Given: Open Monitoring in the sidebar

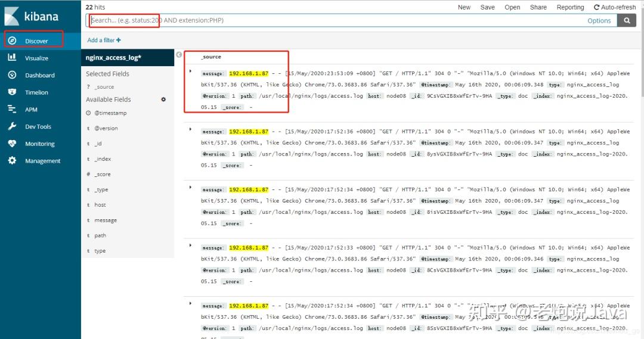Looking at the screenshot, I should 41,144.
